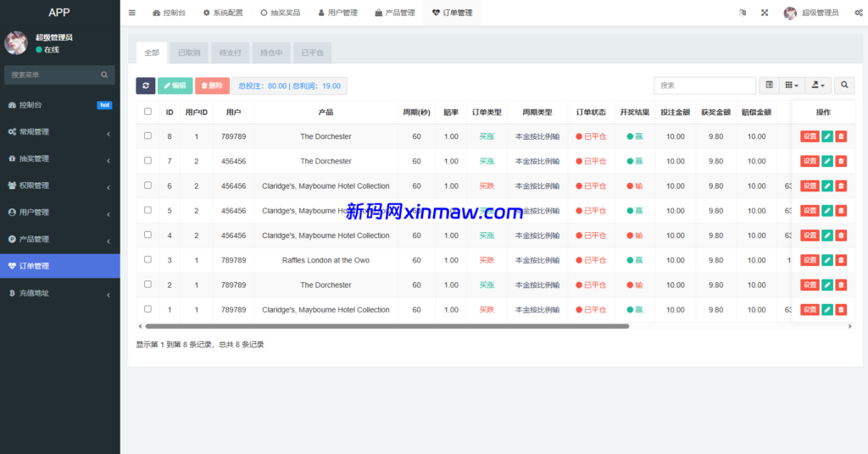Open the settings gears icon at top right
Viewport: 868px width, 454px height.
click(x=858, y=13)
